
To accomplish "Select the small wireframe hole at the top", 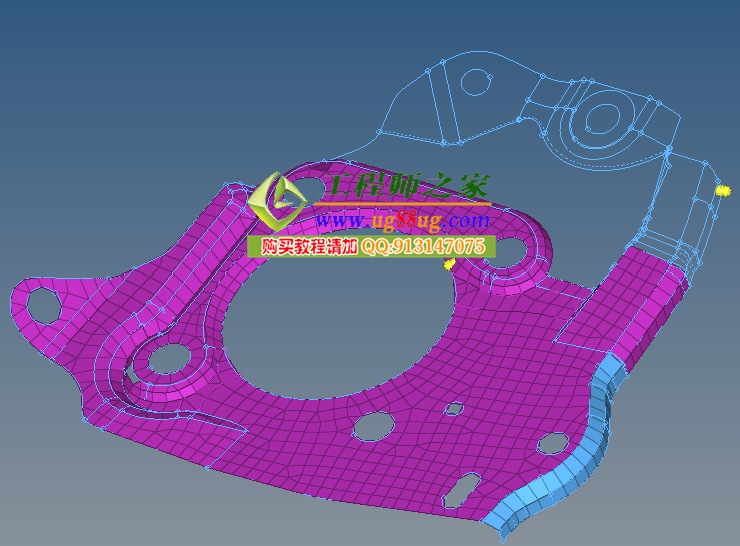I will tap(478, 80).
